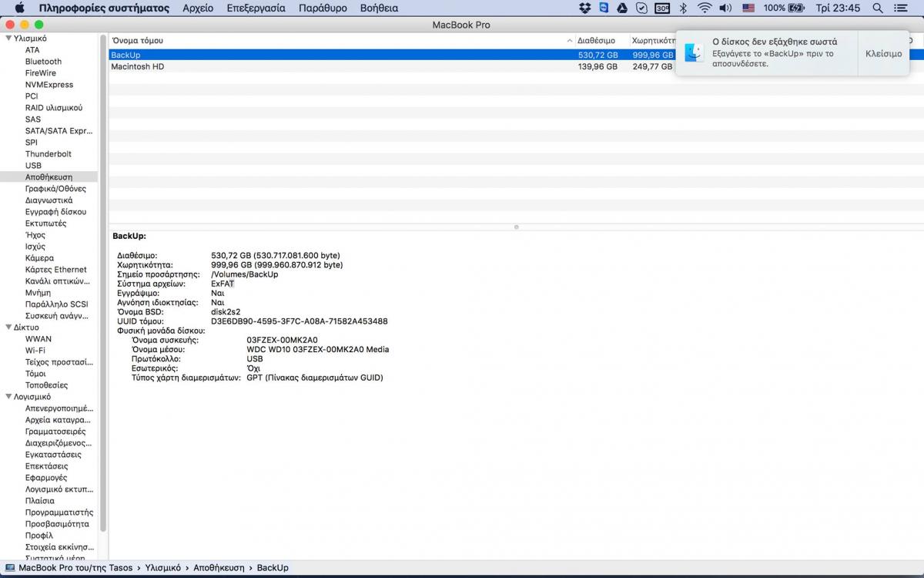Screen dimensions: 924x578
Task: Click the battery status icon
Action: 797,8
